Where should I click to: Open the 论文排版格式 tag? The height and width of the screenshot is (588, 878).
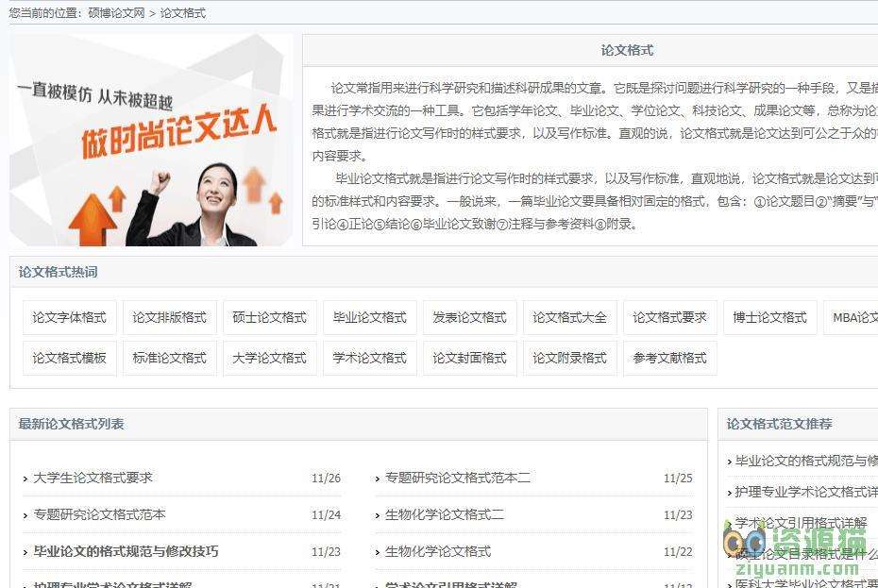click(x=170, y=317)
